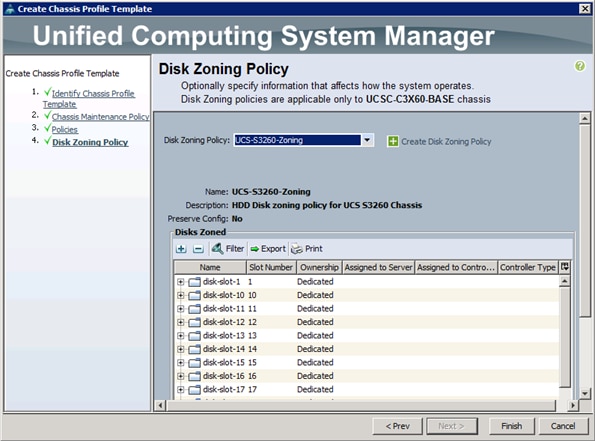The width and height of the screenshot is (595, 441).
Task: Click Dedicated ownership cell of disk-slot-17
Action: (315, 390)
